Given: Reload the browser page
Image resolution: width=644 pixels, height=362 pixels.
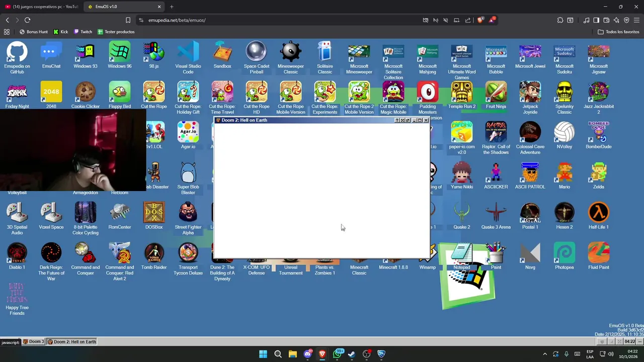Looking at the screenshot, I should (27, 20).
